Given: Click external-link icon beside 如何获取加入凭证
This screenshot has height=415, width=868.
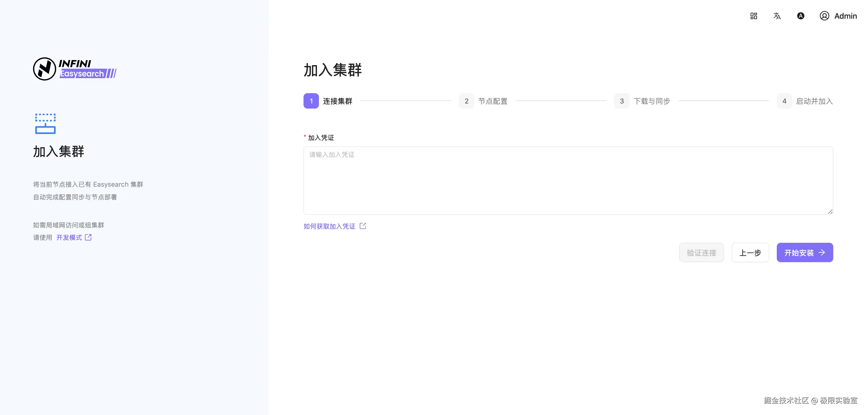Looking at the screenshot, I should [x=362, y=226].
